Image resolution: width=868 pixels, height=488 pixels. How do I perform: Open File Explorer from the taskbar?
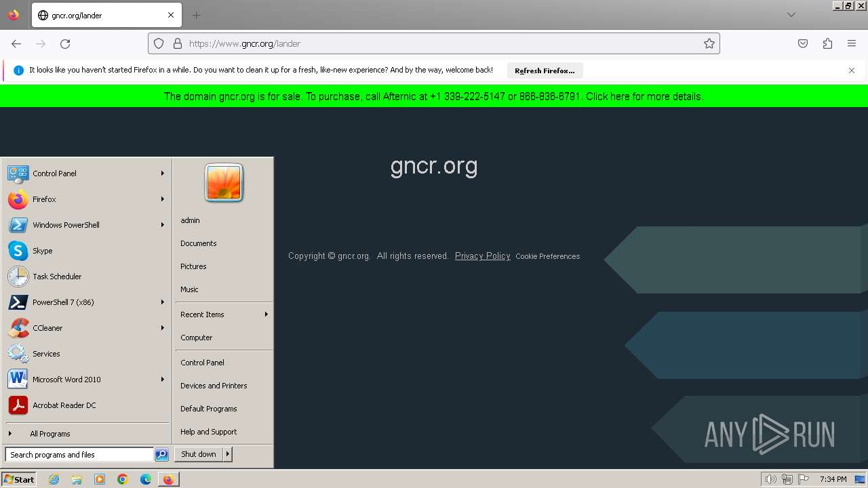(77, 479)
